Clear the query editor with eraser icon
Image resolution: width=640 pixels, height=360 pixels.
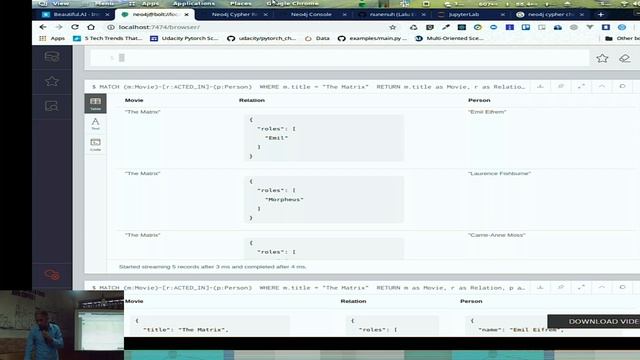pyautogui.click(x=624, y=58)
